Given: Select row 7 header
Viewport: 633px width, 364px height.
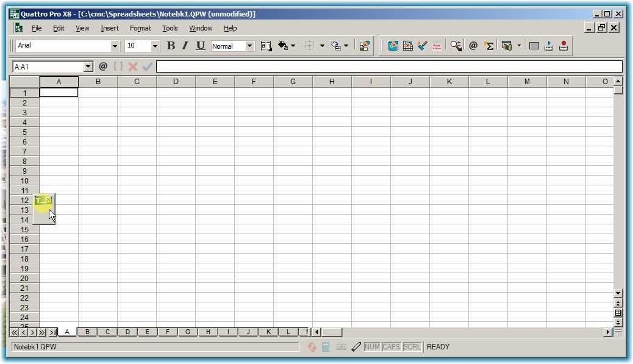Looking at the screenshot, I should click(25, 152).
